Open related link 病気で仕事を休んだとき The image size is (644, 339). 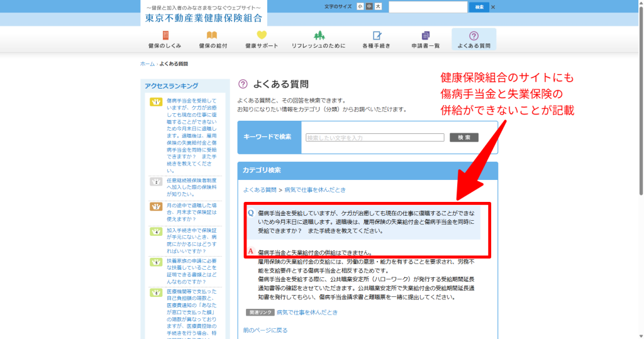pos(307,313)
